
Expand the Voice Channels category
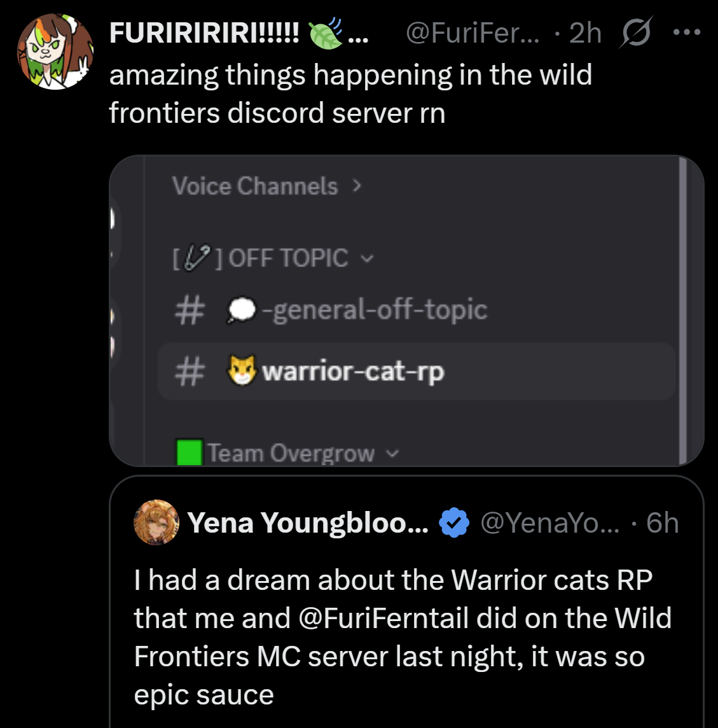pyautogui.click(x=266, y=186)
